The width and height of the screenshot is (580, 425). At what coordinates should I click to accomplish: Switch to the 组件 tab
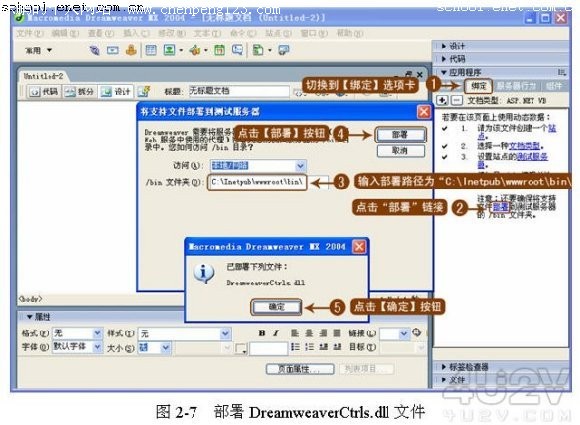click(x=554, y=86)
